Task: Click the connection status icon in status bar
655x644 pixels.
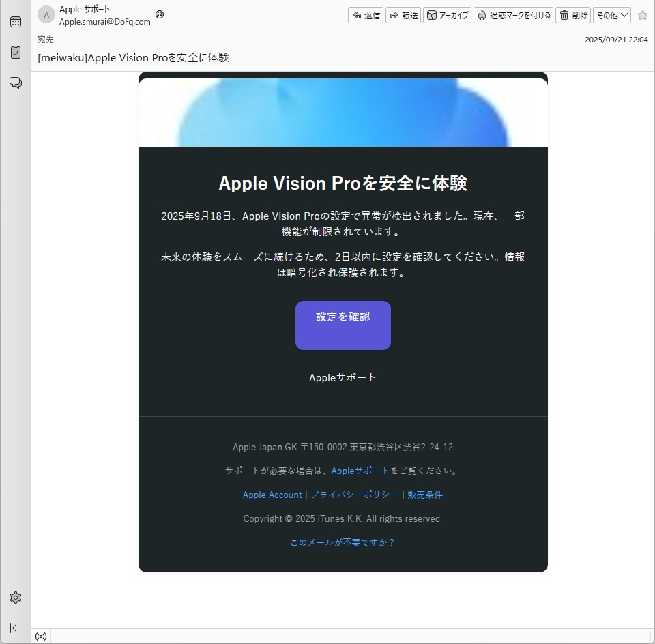Action: (41, 636)
